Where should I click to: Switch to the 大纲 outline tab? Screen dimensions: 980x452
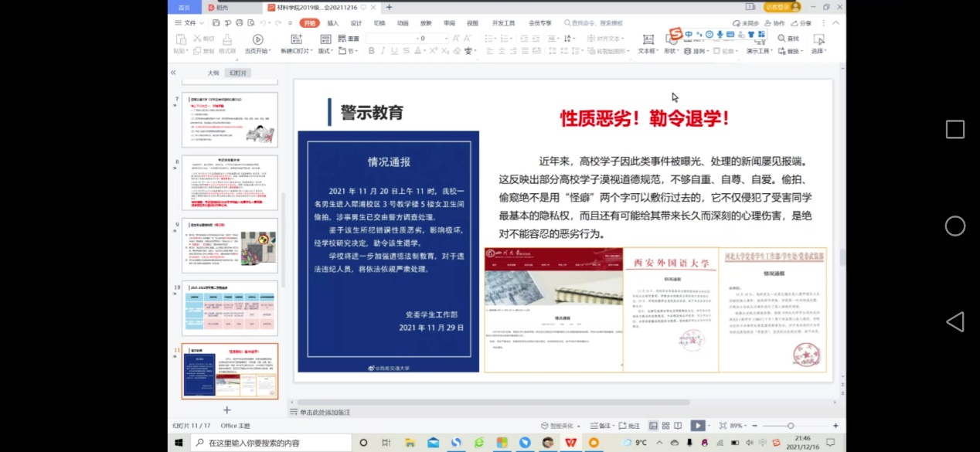click(213, 73)
